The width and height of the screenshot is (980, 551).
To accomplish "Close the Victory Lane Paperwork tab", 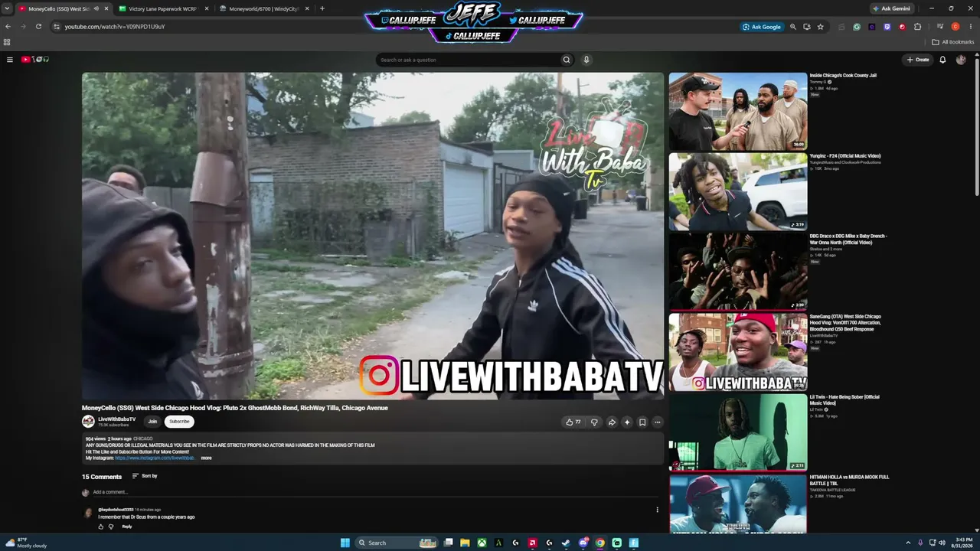I will (x=207, y=9).
